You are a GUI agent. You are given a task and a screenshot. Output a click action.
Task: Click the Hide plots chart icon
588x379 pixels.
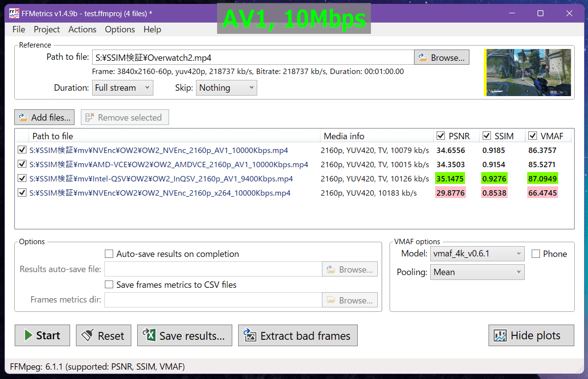pyautogui.click(x=500, y=336)
